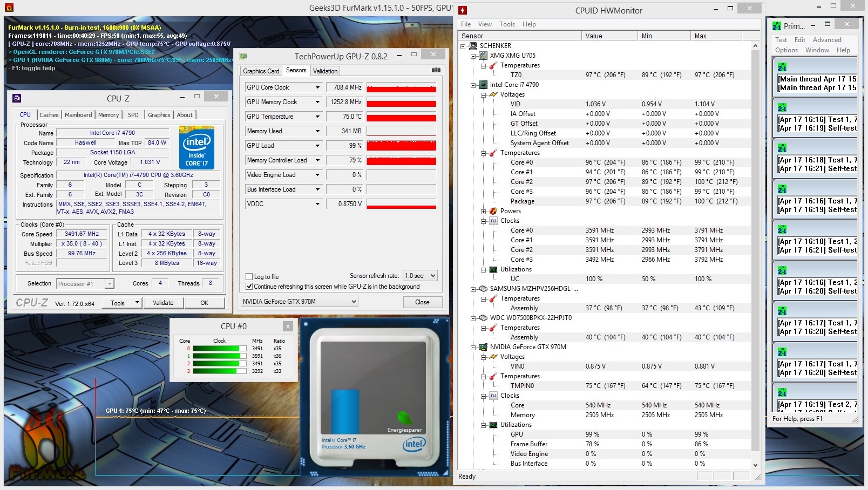
Task: Click the Close button in GPU-Z
Action: coord(422,302)
